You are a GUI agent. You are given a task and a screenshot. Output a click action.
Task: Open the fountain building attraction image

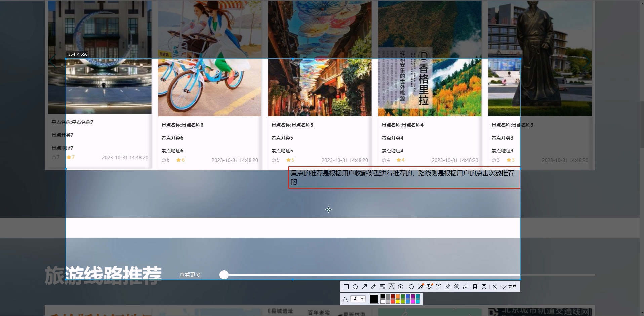100,57
